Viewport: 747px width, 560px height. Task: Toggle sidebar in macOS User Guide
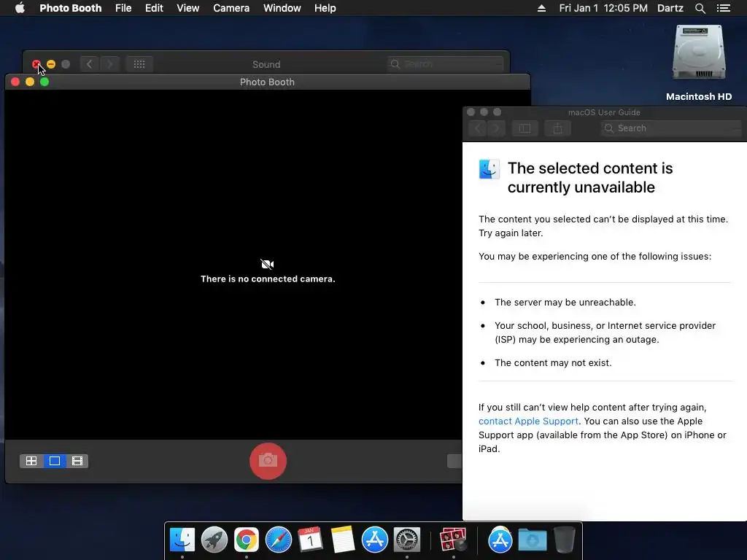tap(525, 128)
